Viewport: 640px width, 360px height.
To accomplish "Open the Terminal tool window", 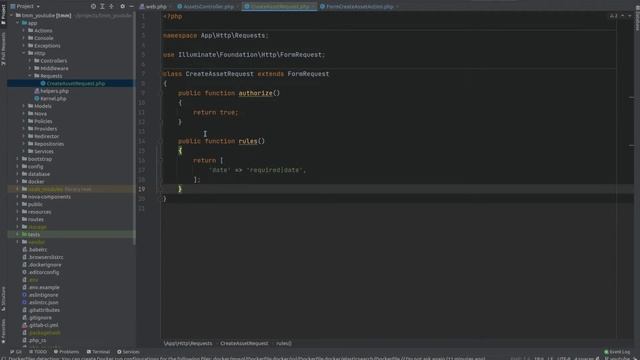I will click(98, 352).
